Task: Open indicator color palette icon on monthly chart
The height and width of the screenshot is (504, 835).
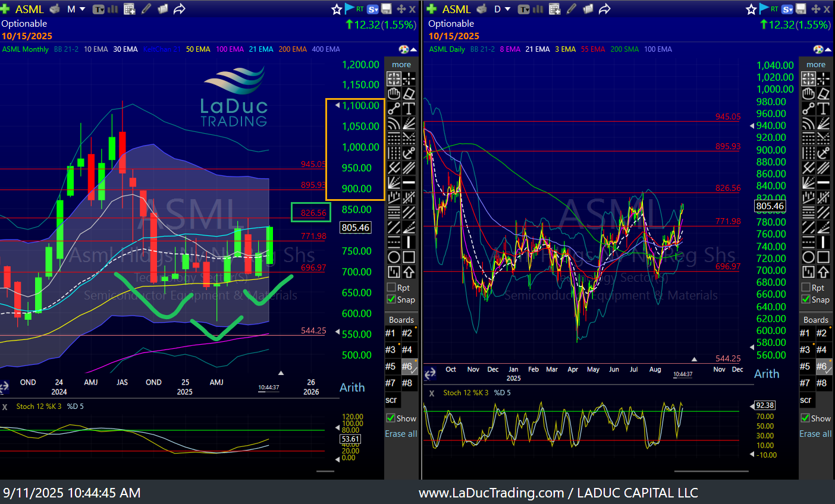Action: pos(404,49)
